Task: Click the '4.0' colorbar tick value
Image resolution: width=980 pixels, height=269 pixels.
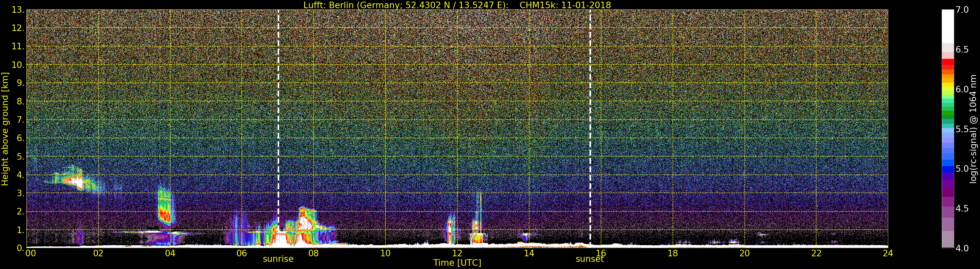Action: click(x=962, y=248)
